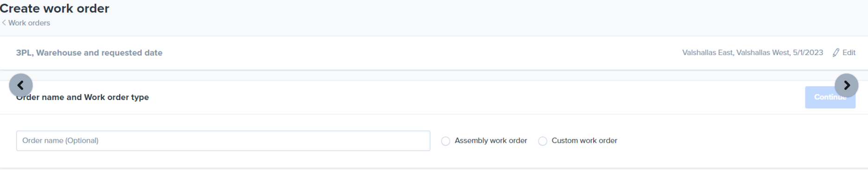Screen dimensions: 868x170
Task: Click the 5/1/2023 requested date text
Action: (x=808, y=53)
